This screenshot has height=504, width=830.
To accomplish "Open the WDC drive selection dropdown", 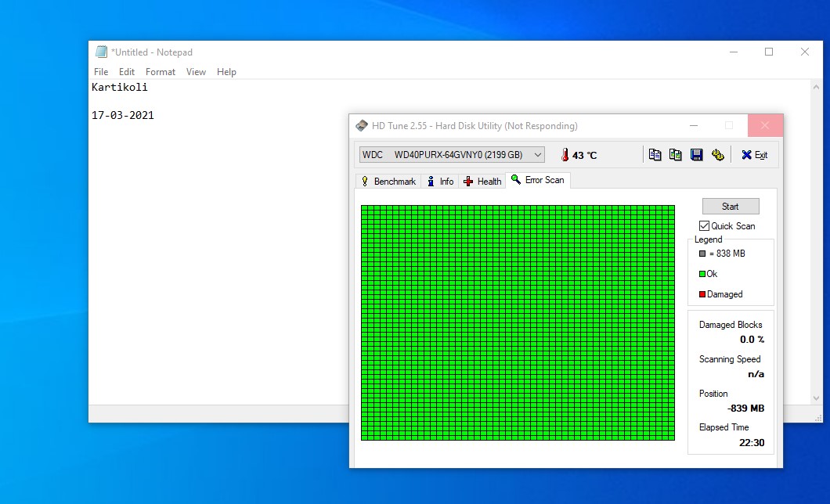I will tap(452, 155).
